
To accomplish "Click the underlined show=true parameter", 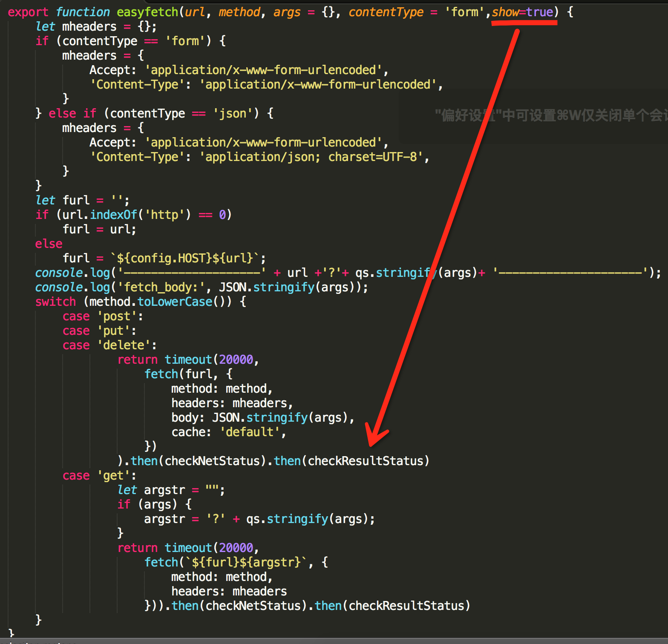I will click(x=523, y=12).
